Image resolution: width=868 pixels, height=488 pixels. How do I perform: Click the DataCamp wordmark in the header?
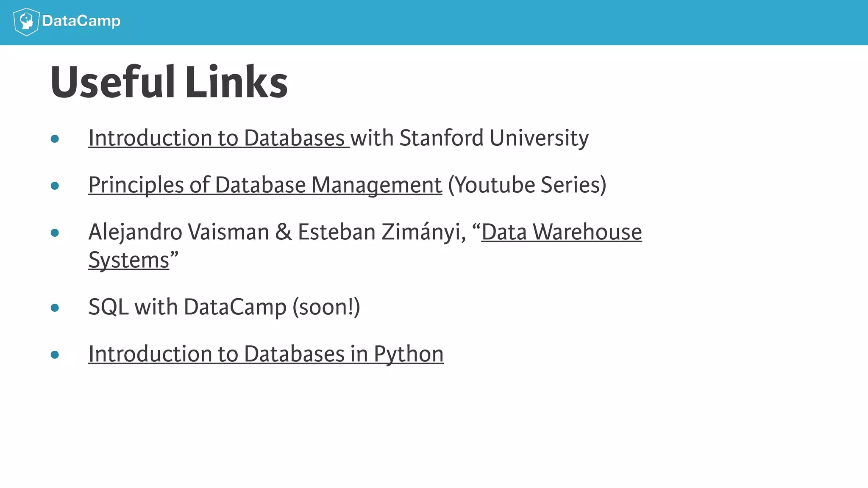(x=81, y=21)
